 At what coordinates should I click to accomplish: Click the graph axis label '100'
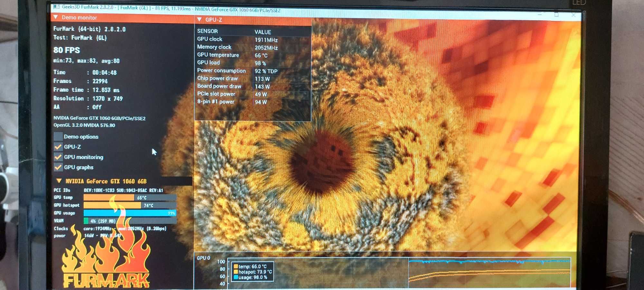pyautogui.click(x=221, y=262)
